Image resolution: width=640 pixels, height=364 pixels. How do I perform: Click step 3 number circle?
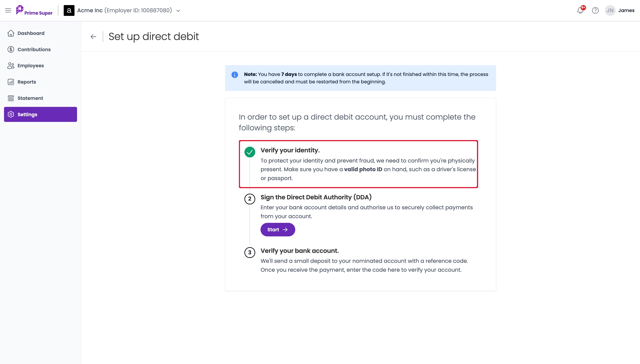click(x=250, y=252)
